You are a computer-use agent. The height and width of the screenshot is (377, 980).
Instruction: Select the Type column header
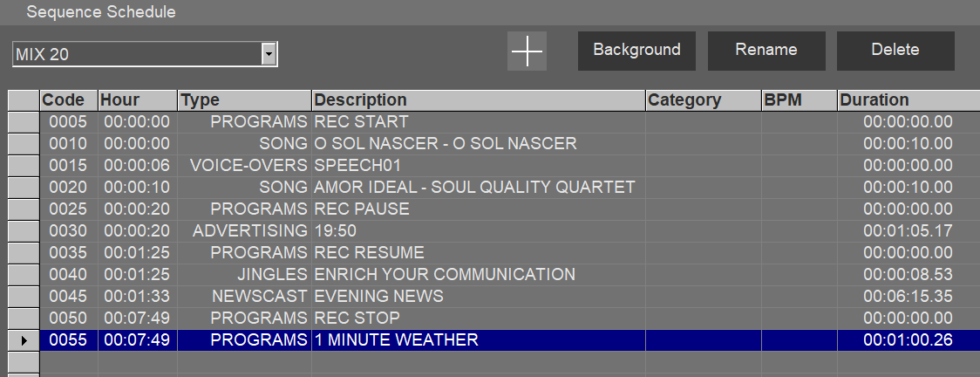coord(244,100)
